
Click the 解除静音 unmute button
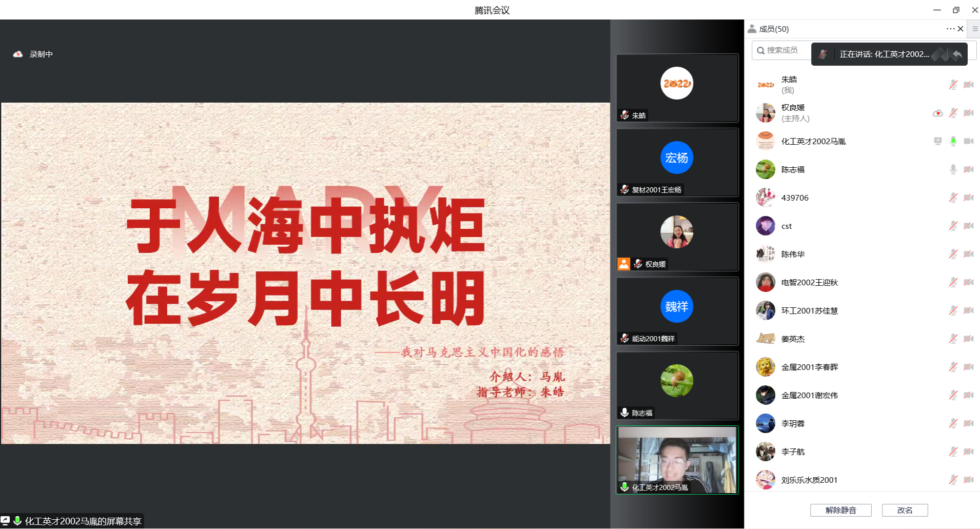(840, 510)
